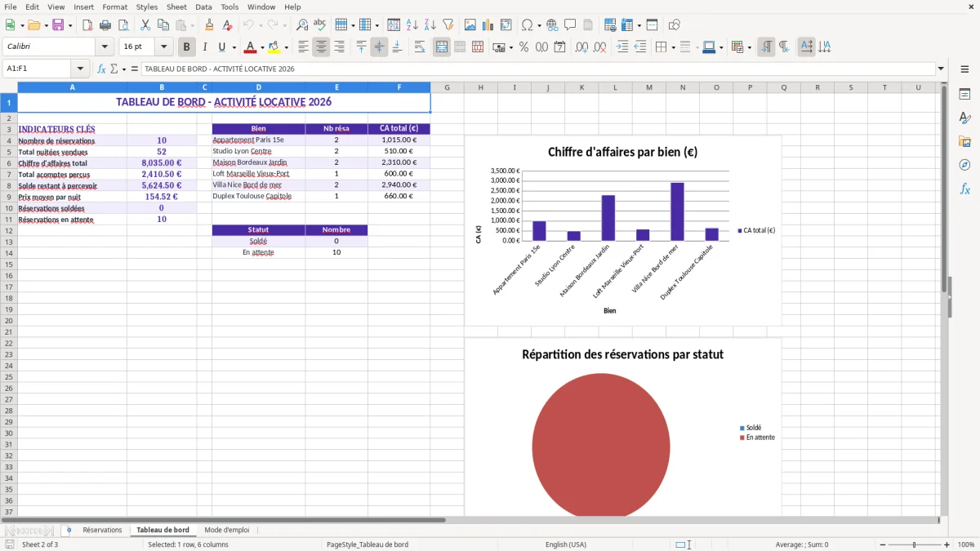Viewport: 980px width, 551px height.
Task: Click the Copy icon
Action: point(163,25)
